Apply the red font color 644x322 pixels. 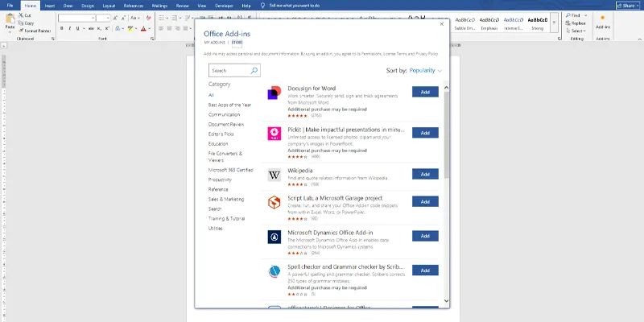click(143, 28)
